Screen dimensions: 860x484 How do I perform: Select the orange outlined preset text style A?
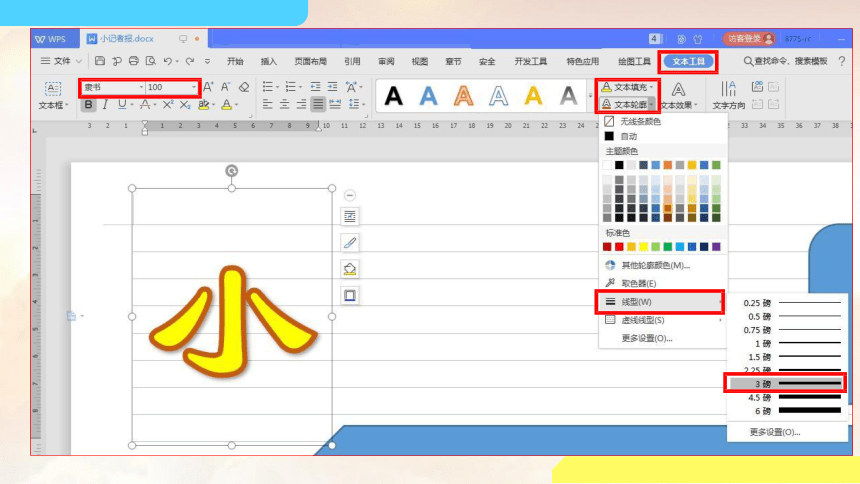pyautogui.click(x=463, y=96)
